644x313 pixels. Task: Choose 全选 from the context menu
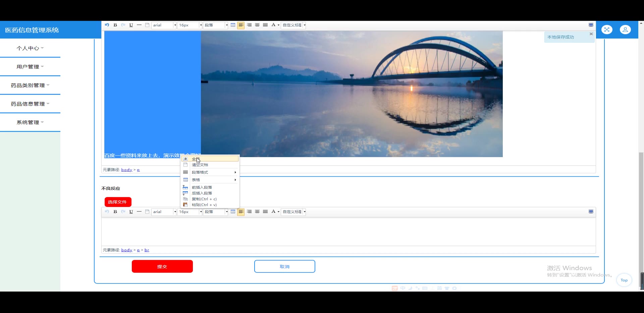[210, 159]
